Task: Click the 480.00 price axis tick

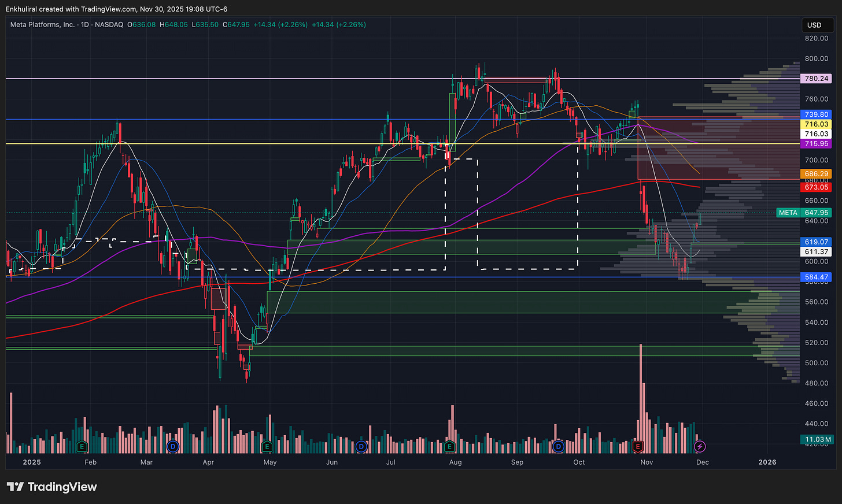Action: tap(817, 383)
